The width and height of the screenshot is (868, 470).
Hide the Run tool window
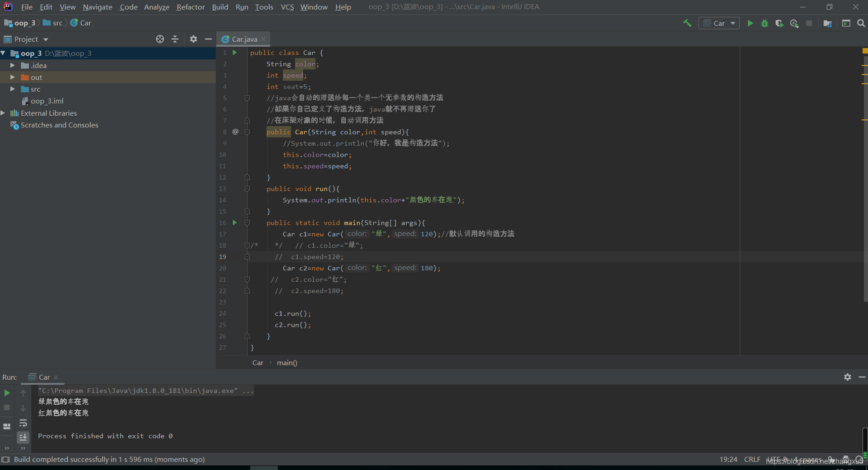click(x=862, y=377)
